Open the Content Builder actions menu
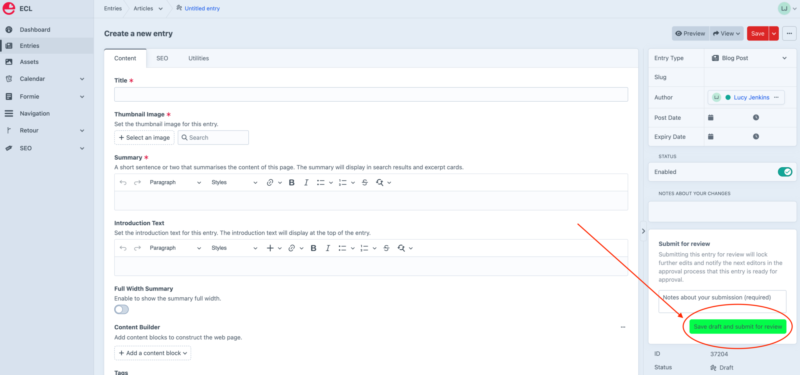The image size is (800, 375). pyautogui.click(x=623, y=327)
